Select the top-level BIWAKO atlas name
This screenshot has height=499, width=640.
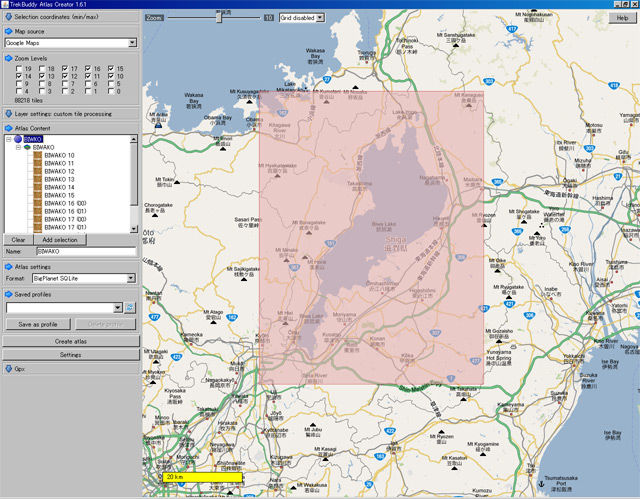[x=33, y=139]
